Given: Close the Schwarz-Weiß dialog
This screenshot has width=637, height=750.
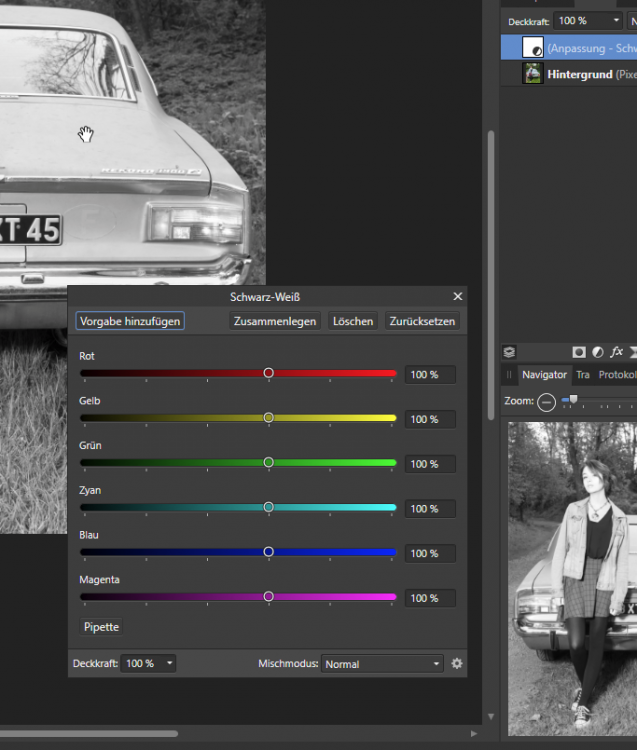Looking at the screenshot, I should (458, 297).
